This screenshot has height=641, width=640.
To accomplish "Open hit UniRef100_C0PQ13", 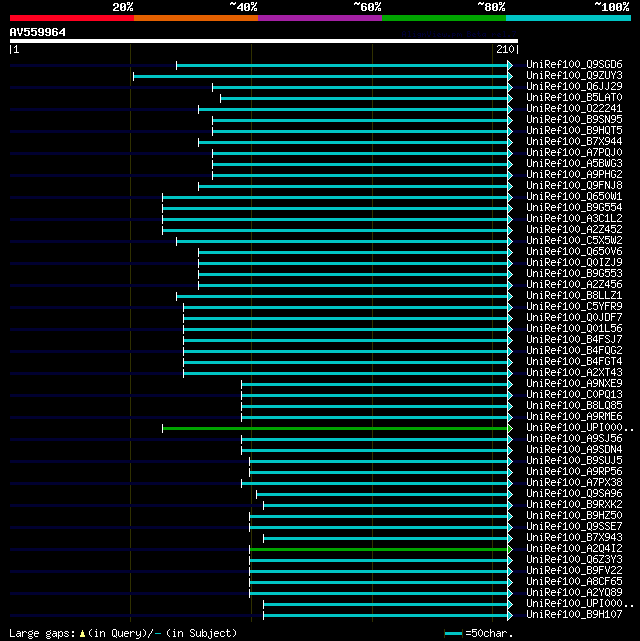I will (574, 394).
